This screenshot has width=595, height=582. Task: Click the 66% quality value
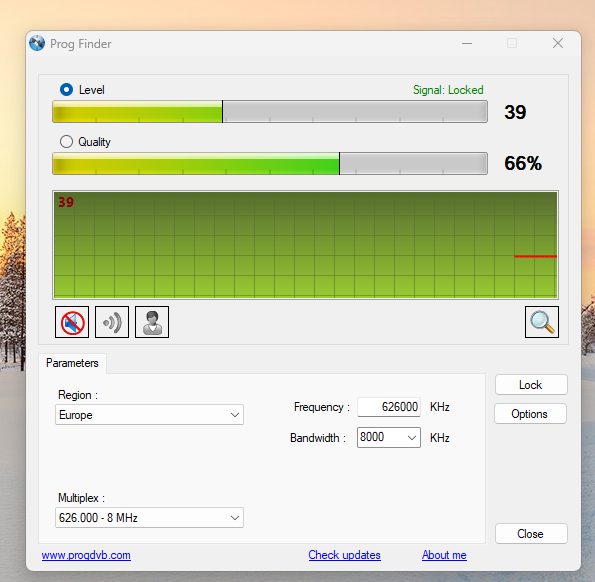523,164
